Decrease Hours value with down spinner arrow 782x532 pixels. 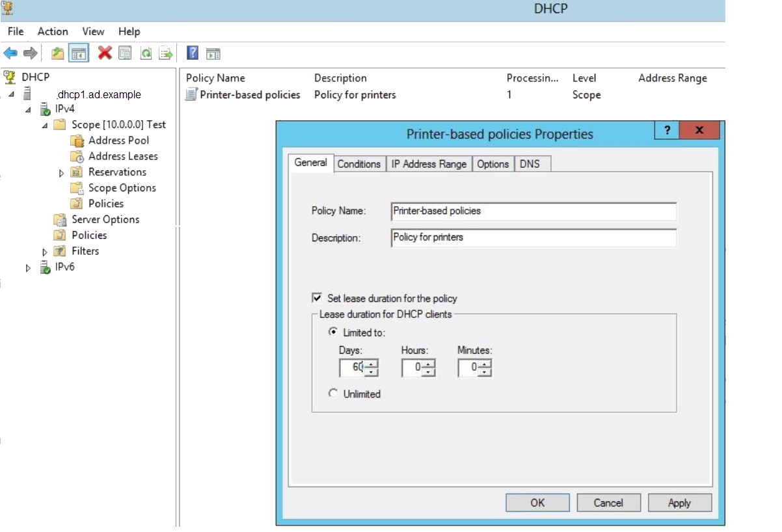[429, 373]
